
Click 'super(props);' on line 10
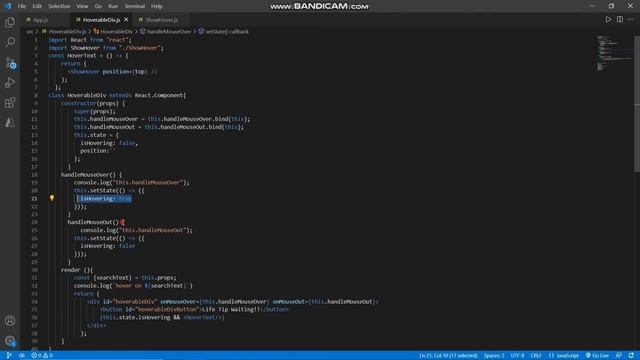pyautogui.click(x=94, y=111)
